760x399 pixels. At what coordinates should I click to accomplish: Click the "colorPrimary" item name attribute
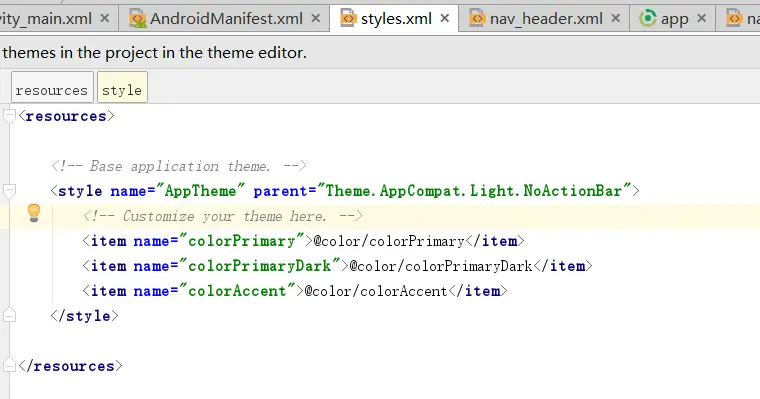(242, 241)
